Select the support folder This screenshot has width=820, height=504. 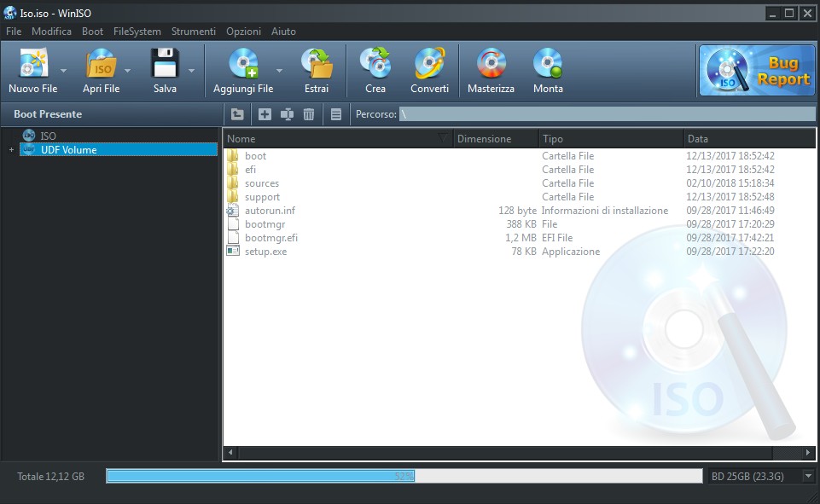point(262,197)
